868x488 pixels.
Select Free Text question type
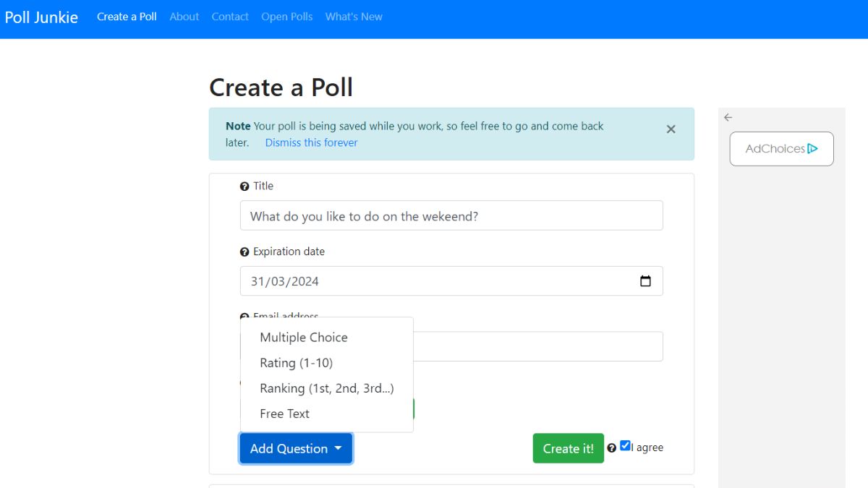click(x=285, y=414)
